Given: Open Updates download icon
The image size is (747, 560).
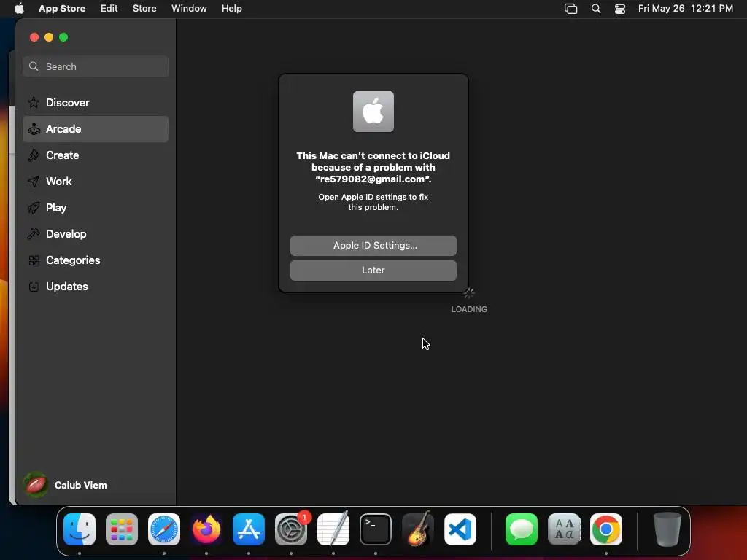Looking at the screenshot, I should point(34,286).
